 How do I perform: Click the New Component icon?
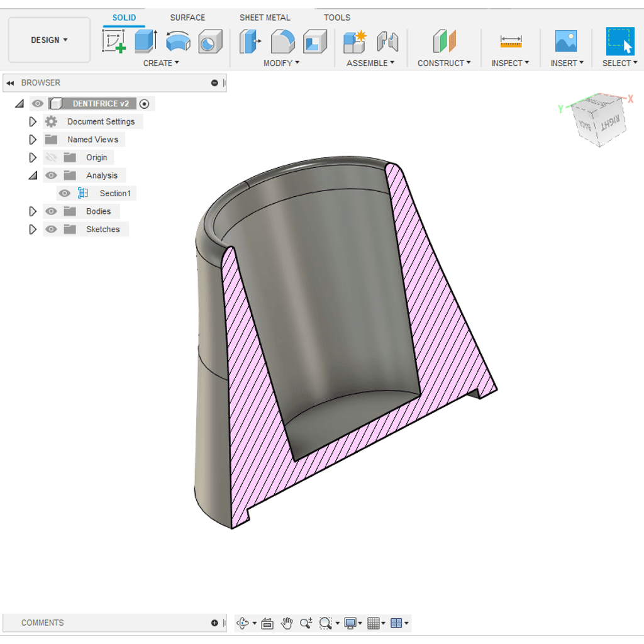(x=355, y=41)
